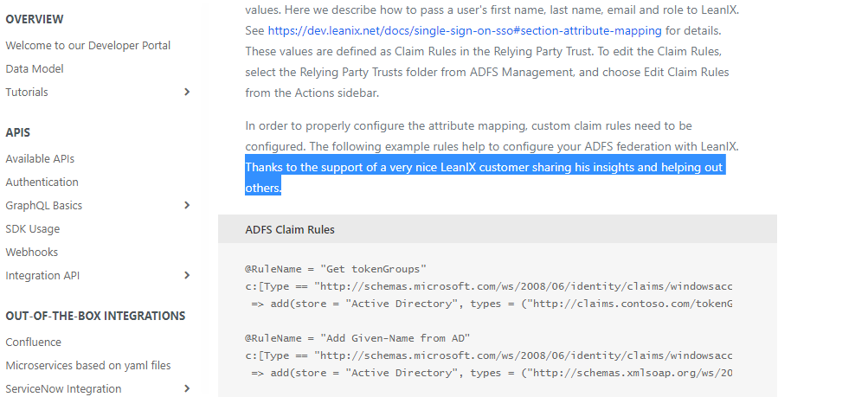
Task: Open the Confluence integration page
Action: (33, 342)
